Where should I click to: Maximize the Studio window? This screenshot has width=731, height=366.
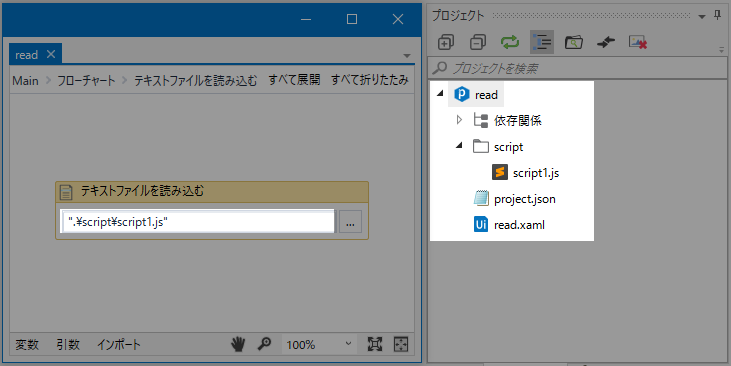click(x=352, y=19)
